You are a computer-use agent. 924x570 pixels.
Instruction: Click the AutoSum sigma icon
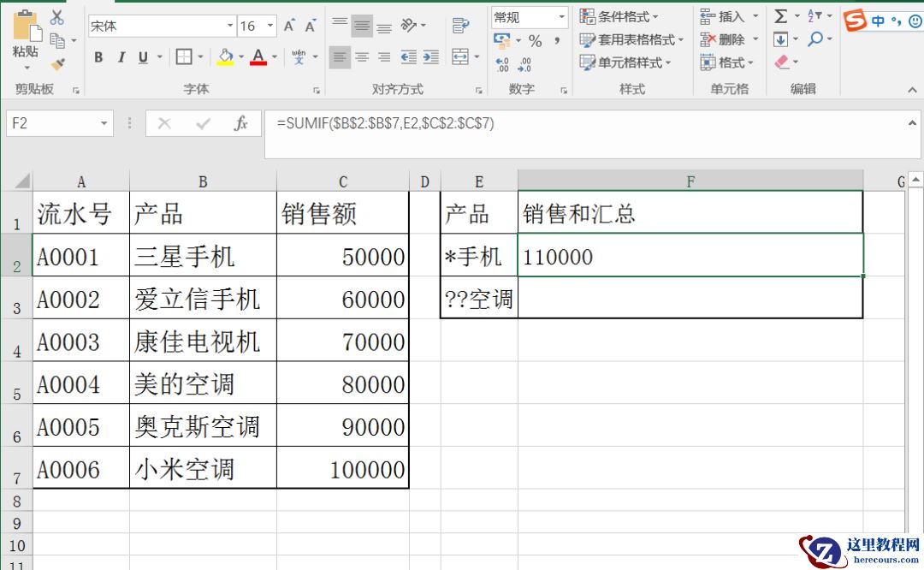[781, 16]
